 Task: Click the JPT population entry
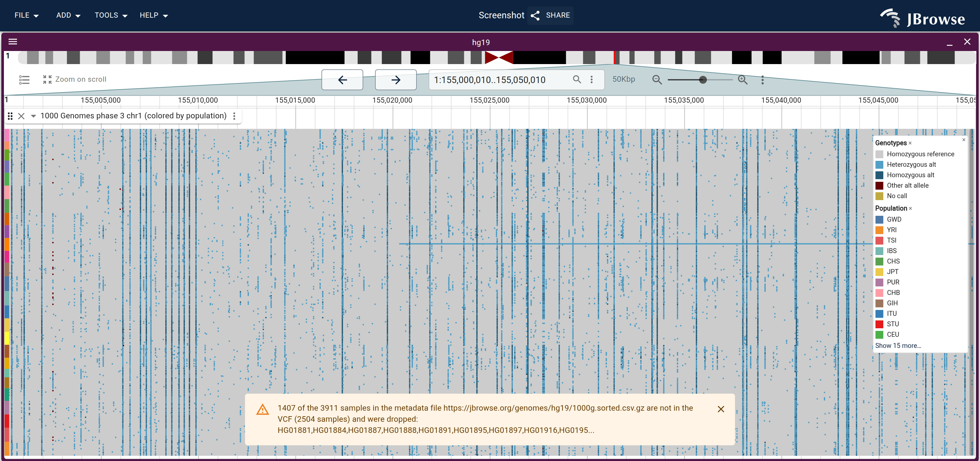(887, 272)
